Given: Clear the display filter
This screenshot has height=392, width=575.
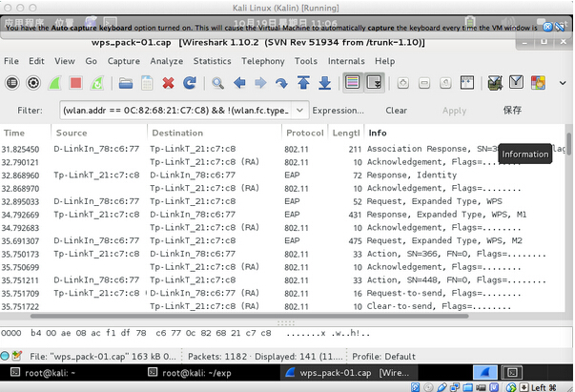Looking at the screenshot, I should point(396,111).
